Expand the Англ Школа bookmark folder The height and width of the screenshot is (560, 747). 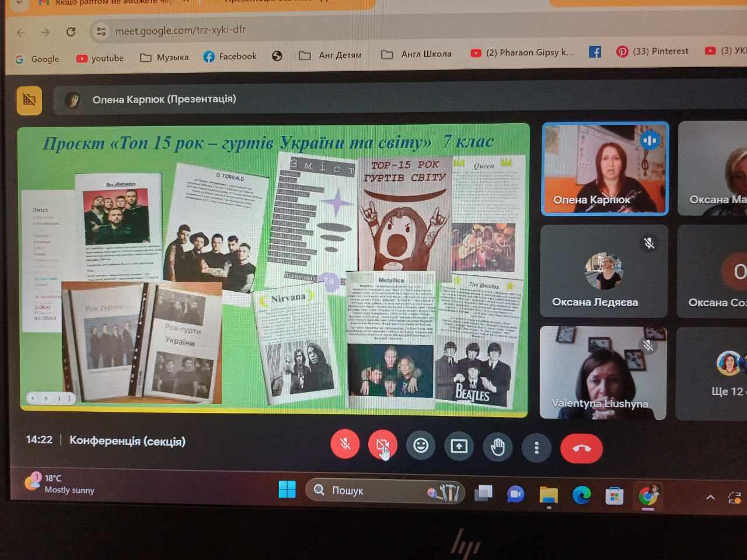click(416, 54)
